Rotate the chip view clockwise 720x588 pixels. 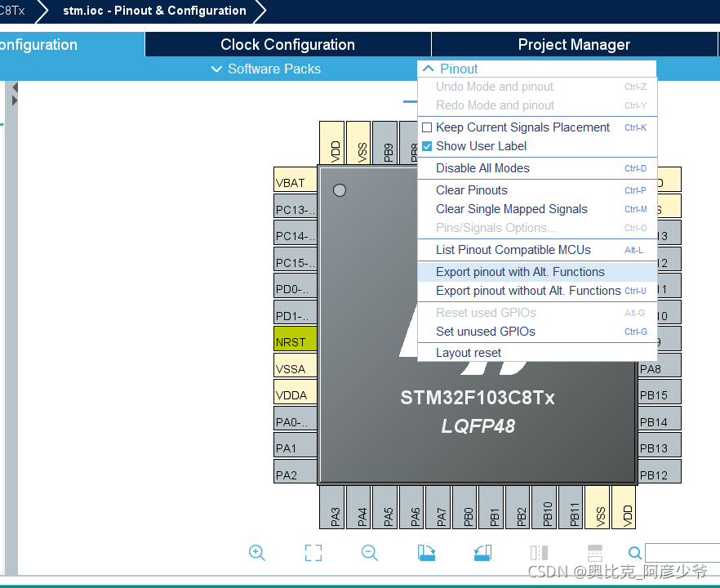click(x=426, y=553)
